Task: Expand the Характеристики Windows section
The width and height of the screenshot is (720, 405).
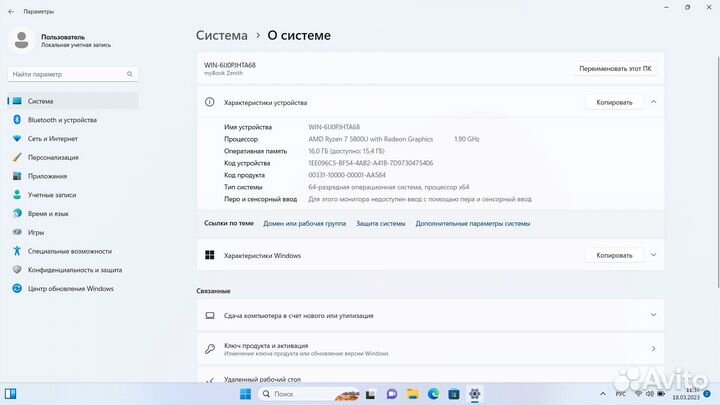Action: (653, 255)
